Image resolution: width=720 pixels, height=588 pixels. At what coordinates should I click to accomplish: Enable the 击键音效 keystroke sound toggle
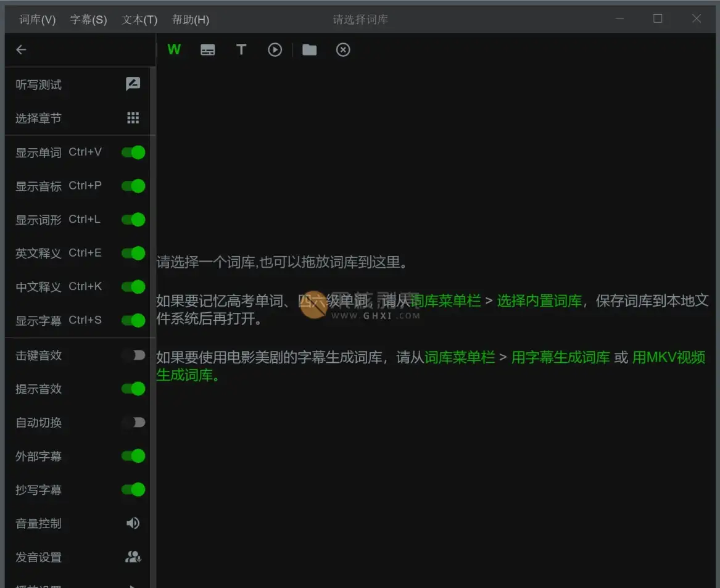coord(133,355)
